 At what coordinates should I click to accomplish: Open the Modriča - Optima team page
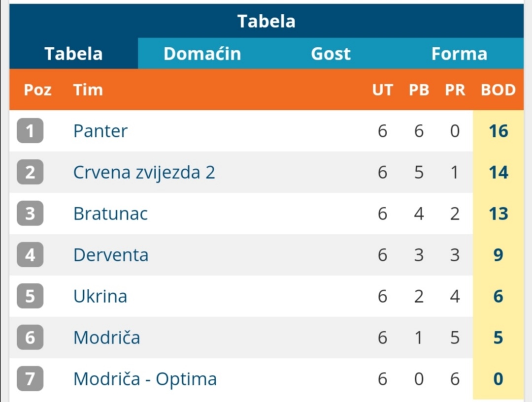pyautogui.click(x=145, y=379)
